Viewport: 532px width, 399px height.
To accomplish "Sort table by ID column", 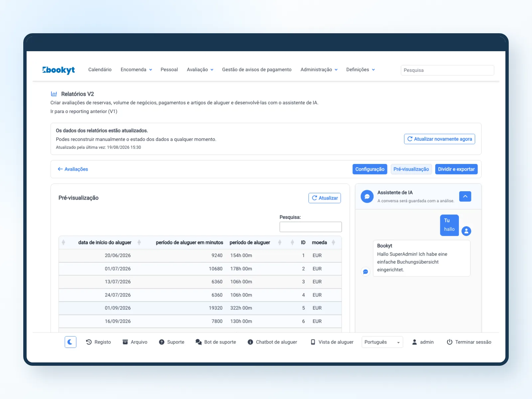I will tap(303, 242).
